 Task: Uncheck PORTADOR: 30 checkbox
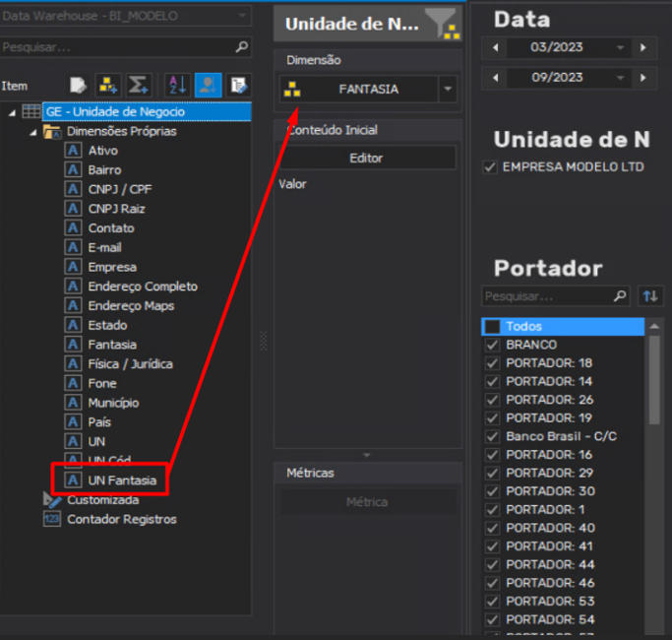[492, 491]
